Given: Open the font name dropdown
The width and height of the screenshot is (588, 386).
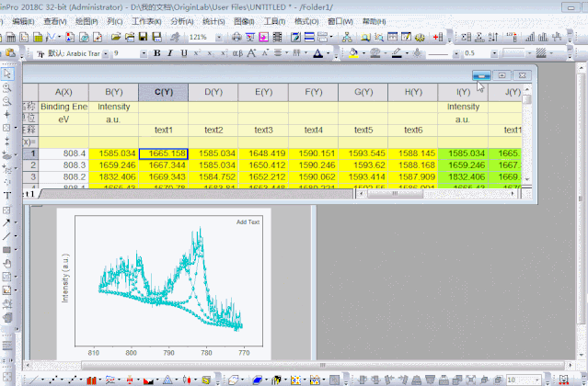Looking at the screenshot, I should tap(106, 53).
